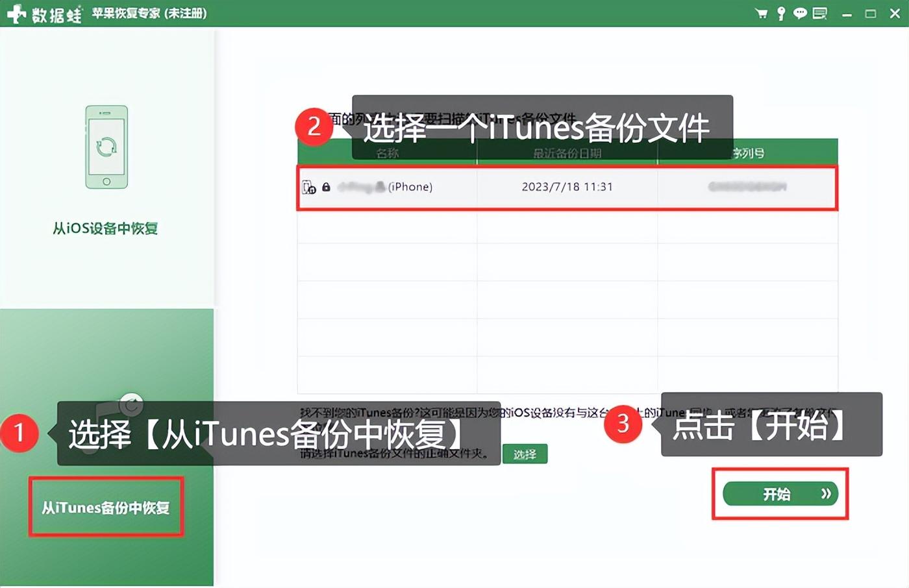Click the shopping cart purchase icon

click(x=760, y=13)
